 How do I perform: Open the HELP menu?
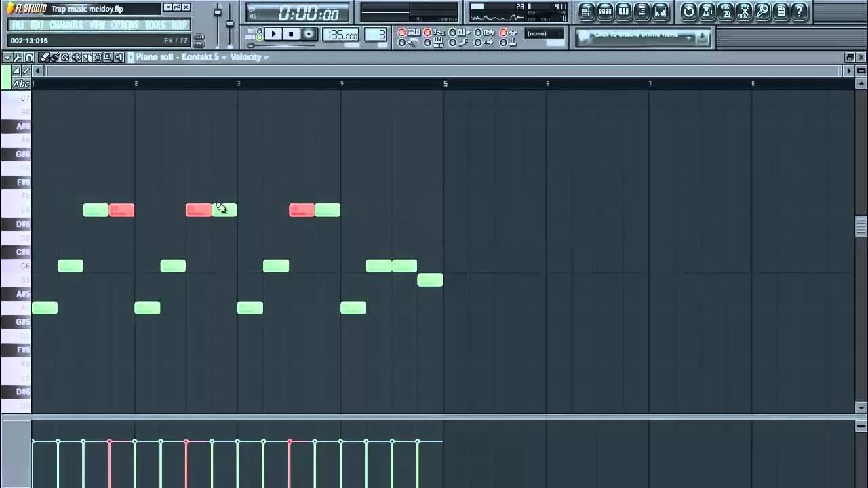point(179,25)
